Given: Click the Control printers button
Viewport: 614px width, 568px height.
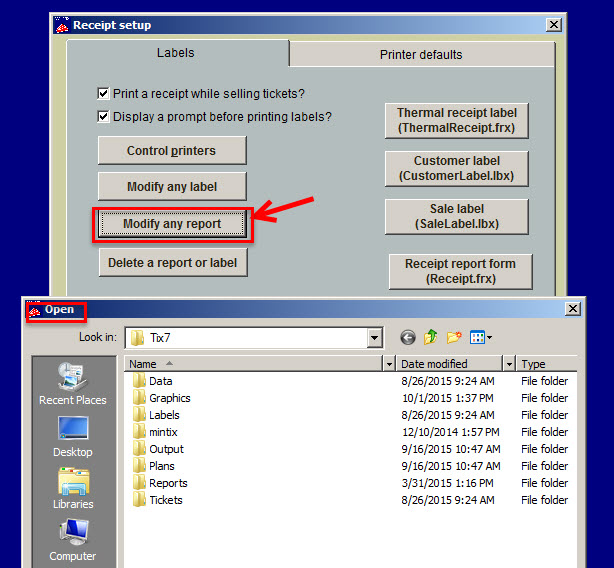Looking at the screenshot, I should pyautogui.click(x=172, y=151).
